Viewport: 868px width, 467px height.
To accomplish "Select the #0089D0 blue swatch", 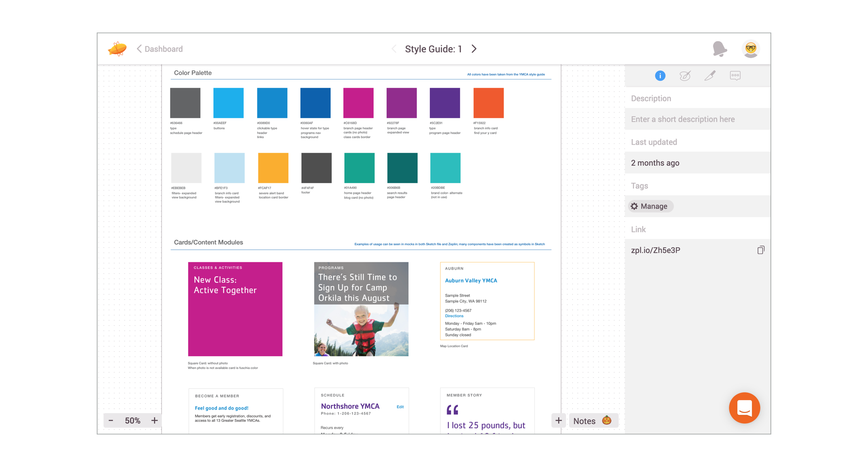I will coord(272,103).
